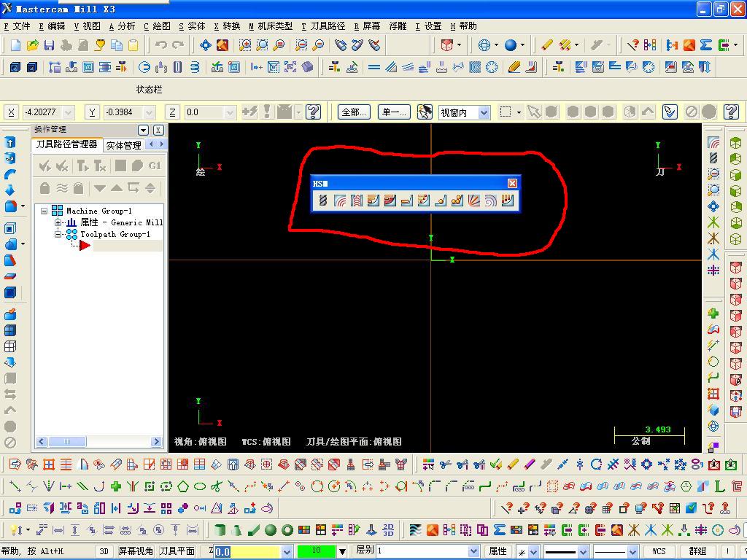Click the blue shaded sphere icon

coord(510,45)
